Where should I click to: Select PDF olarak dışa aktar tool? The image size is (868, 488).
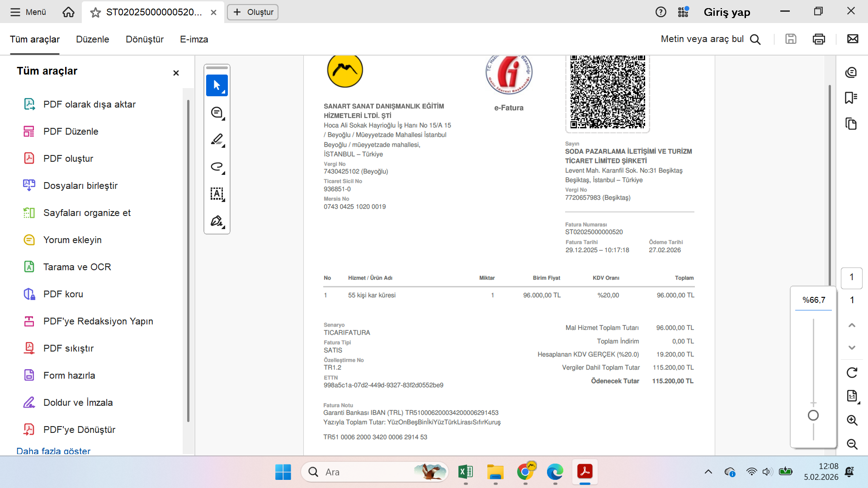90,104
